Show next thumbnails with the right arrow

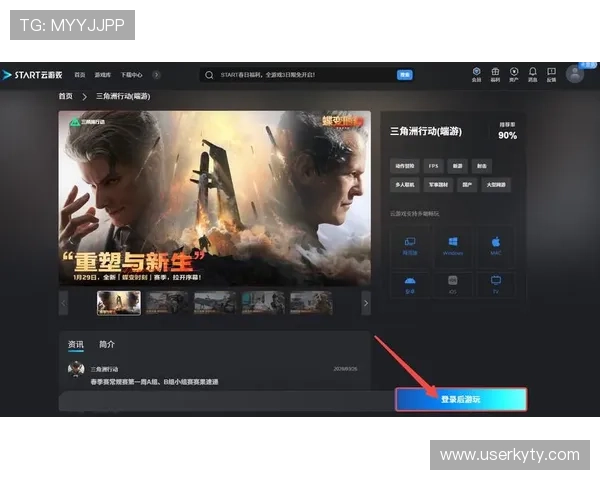366,303
